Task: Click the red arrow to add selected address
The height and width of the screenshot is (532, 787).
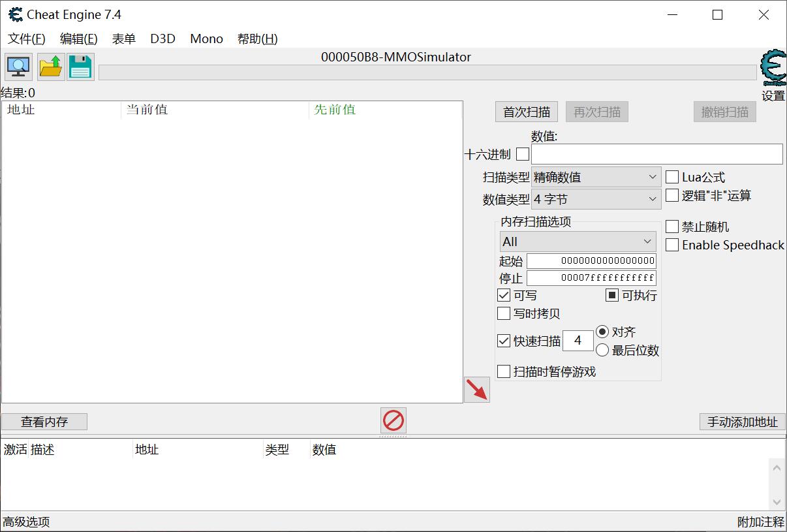Action: pyautogui.click(x=477, y=390)
